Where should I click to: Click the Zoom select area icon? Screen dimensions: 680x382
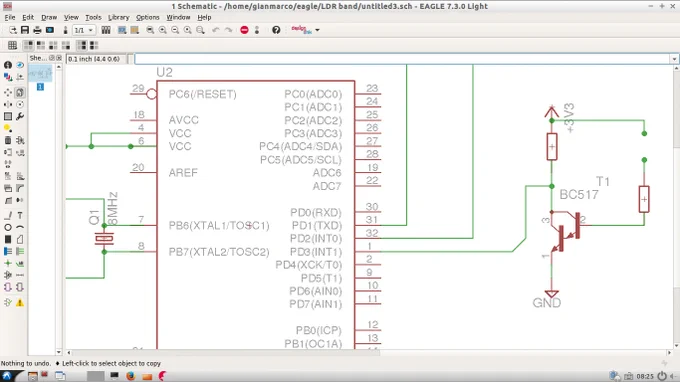pyautogui.click(x=200, y=30)
